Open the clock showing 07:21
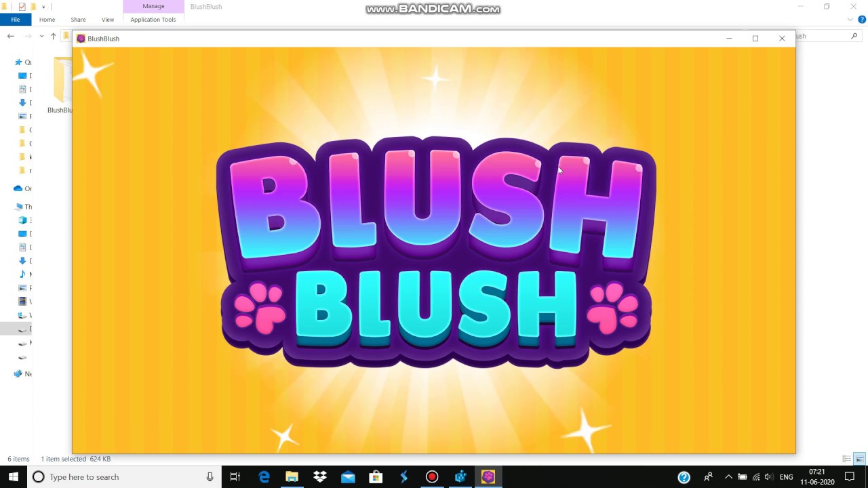This screenshot has height=488, width=868. click(817, 477)
